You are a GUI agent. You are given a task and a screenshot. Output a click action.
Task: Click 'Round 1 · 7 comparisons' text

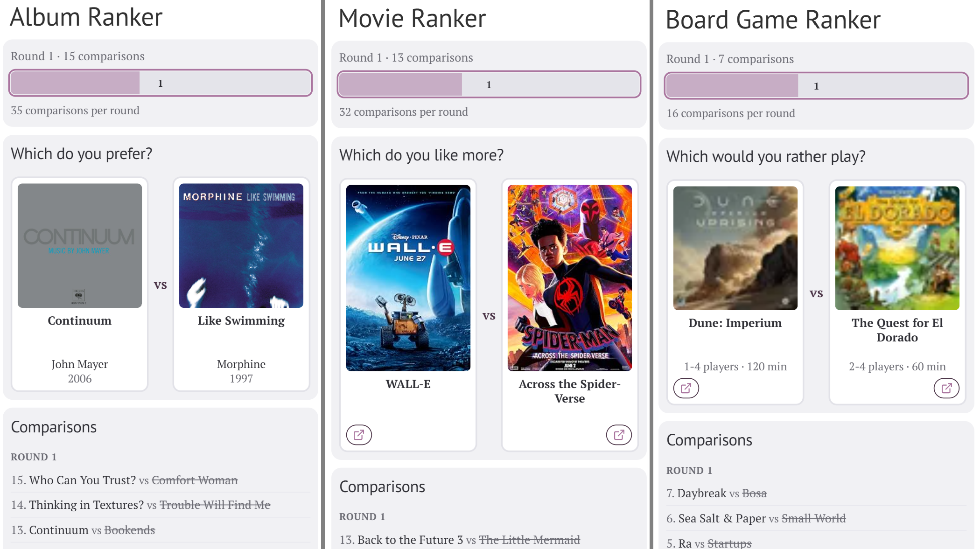[x=730, y=59]
